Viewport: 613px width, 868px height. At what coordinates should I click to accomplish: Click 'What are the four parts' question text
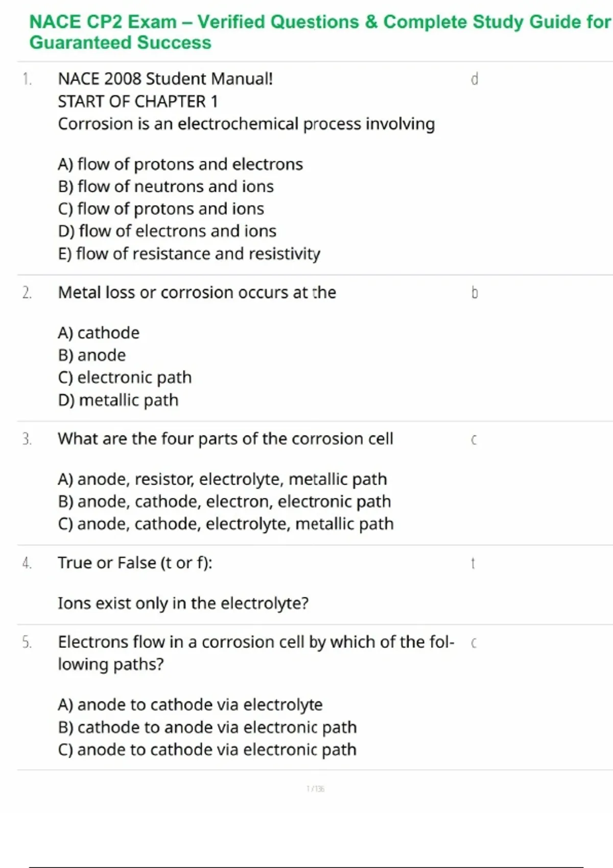(225, 439)
